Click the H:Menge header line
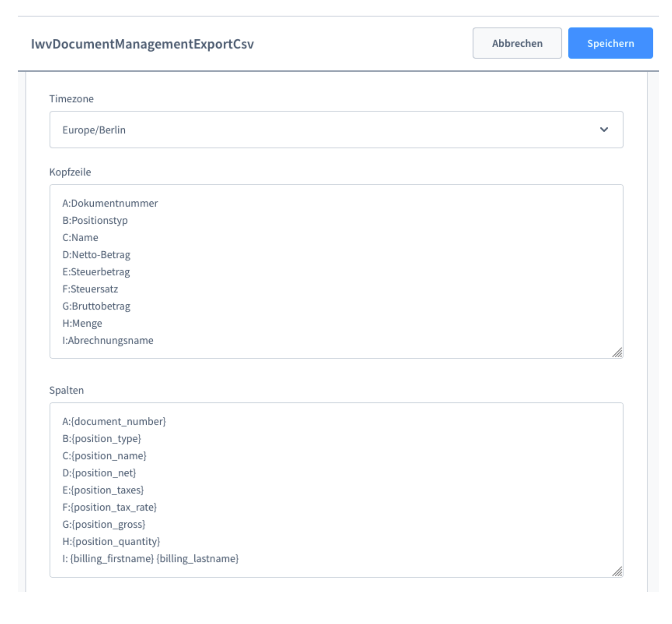This screenshot has height=624, width=672. [82, 324]
